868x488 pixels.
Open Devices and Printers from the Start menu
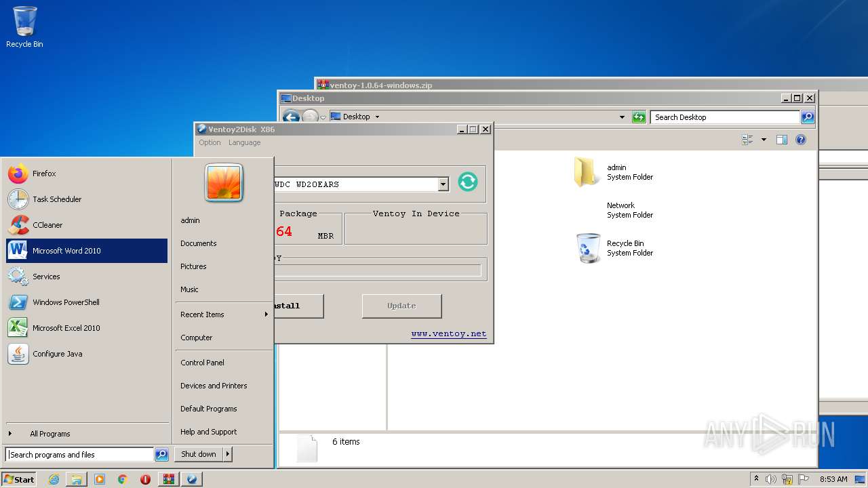tap(224, 386)
